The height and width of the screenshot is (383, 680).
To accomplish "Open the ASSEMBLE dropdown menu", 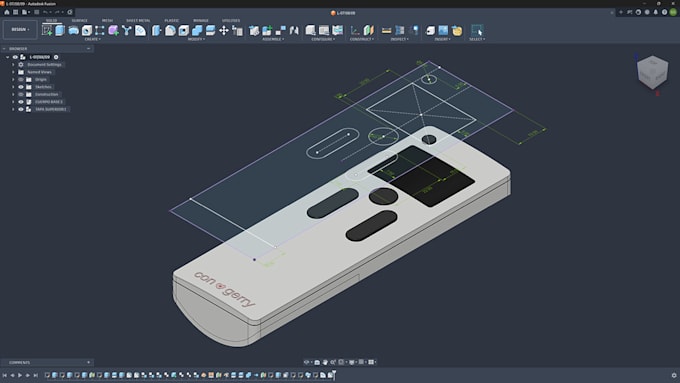I will pyautogui.click(x=273, y=39).
